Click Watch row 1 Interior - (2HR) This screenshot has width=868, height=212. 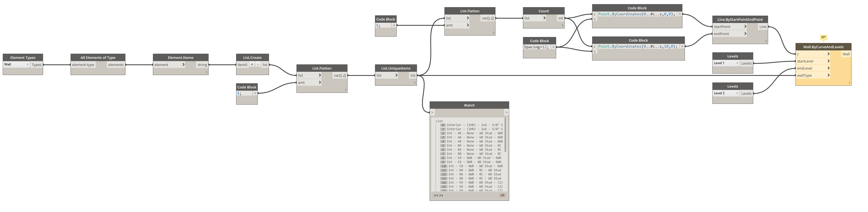pos(474,129)
